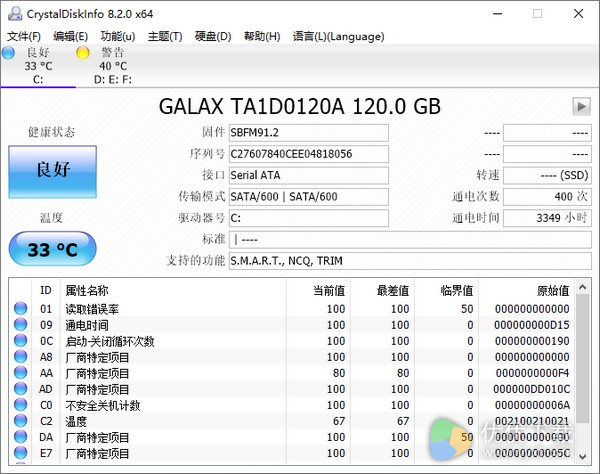The width and height of the screenshot is (600, 474).
Task: Click raw value 0000000000F4
Action: (x=533, y=373)
